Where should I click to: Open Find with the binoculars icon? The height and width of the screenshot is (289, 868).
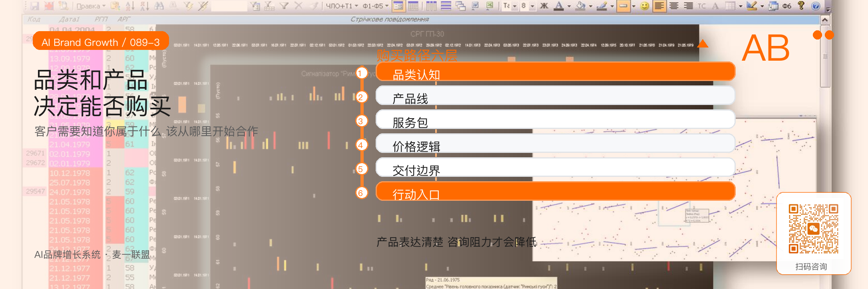(159, 6)
